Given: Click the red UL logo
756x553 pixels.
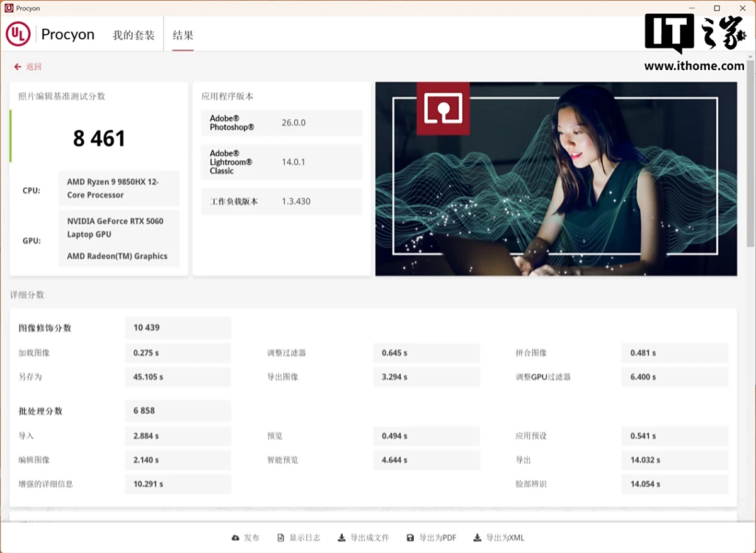Looking at the screenshot, I should pyautogui.click(x=18, y=34).
